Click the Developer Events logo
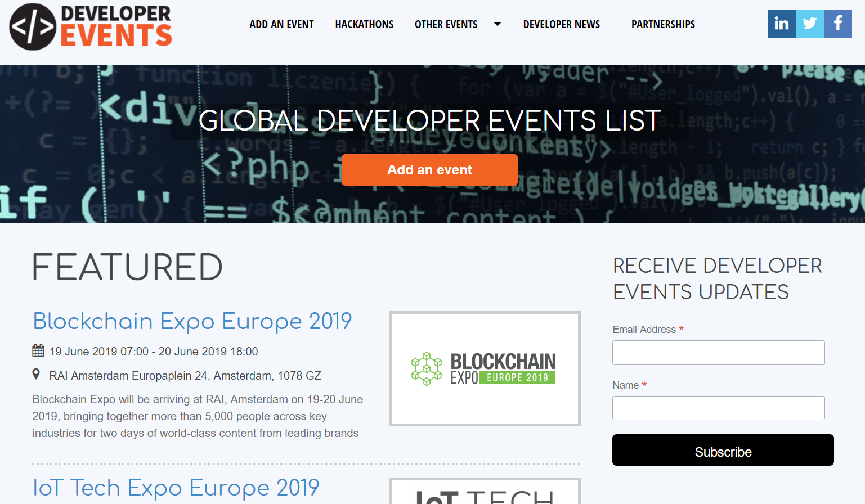The height and width of the screenshot is (504, 865). 90,26
